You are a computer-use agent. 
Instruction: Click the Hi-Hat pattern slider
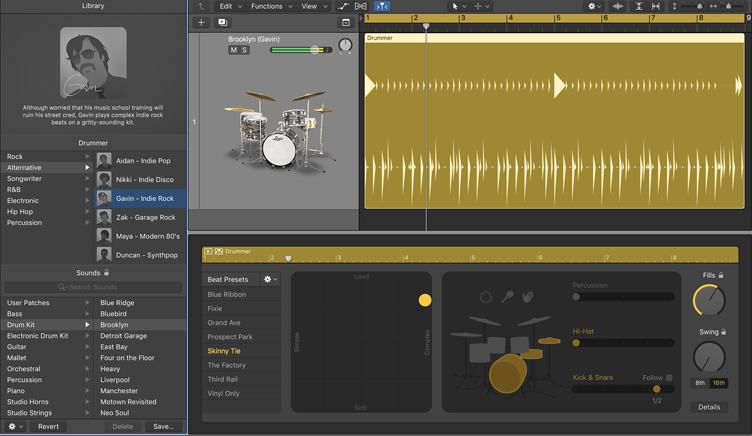click(623, 343)
